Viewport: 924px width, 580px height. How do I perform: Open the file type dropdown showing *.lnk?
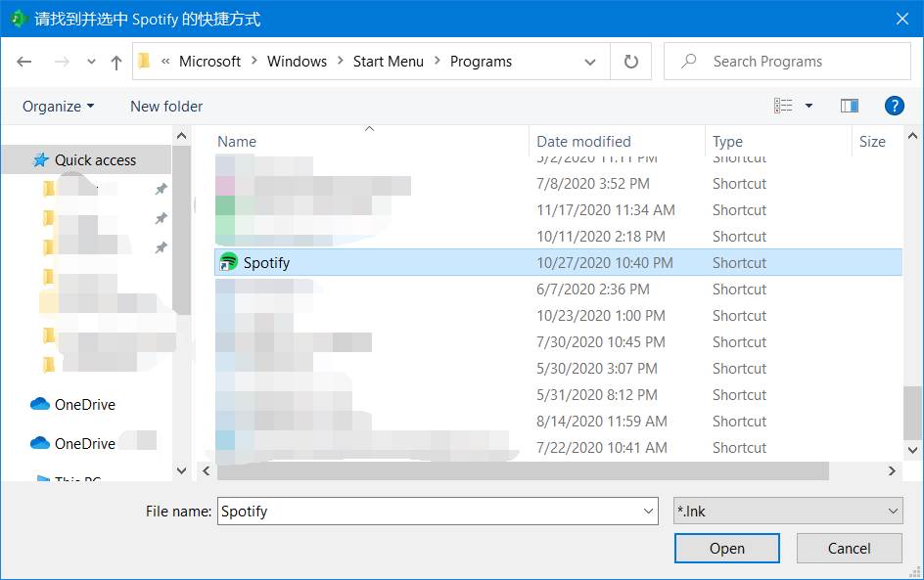click(788, 511)
